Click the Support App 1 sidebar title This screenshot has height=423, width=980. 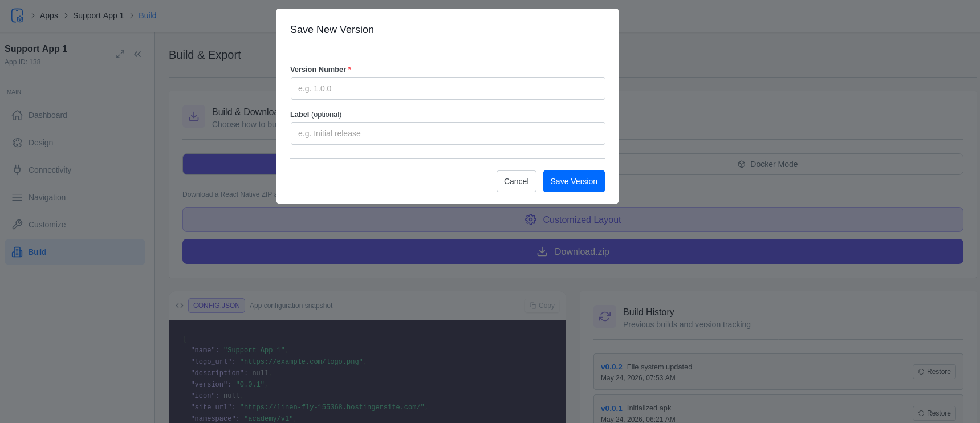coord(36,49)
